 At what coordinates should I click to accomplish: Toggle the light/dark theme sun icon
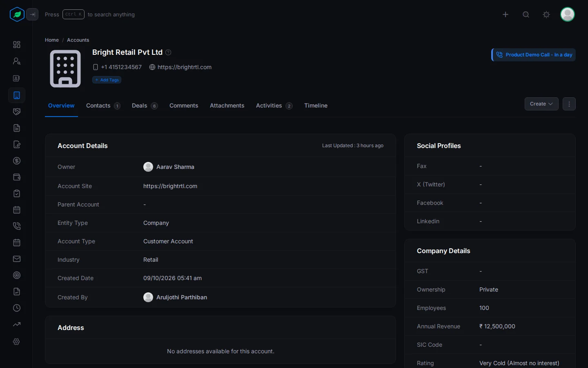point(546,14)
